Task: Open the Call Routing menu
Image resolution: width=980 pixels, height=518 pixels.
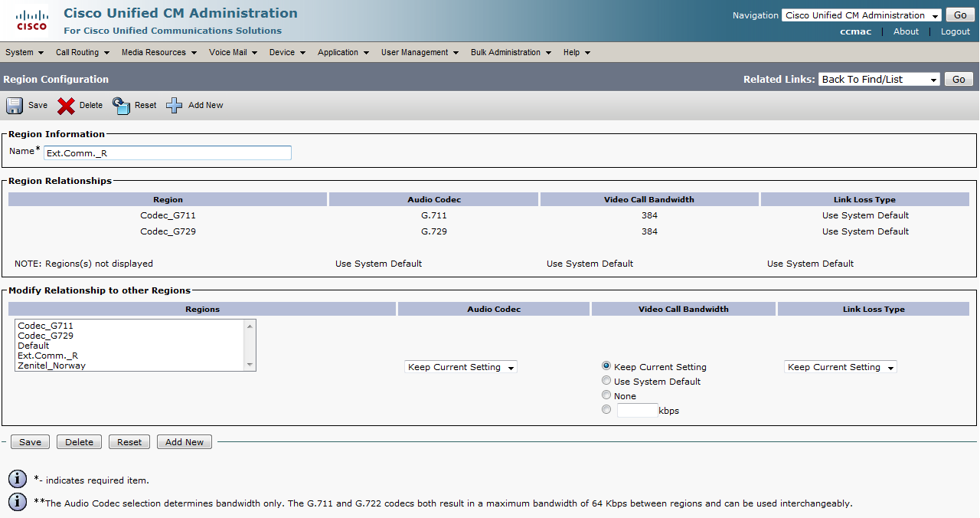Action: click(82, 52)
